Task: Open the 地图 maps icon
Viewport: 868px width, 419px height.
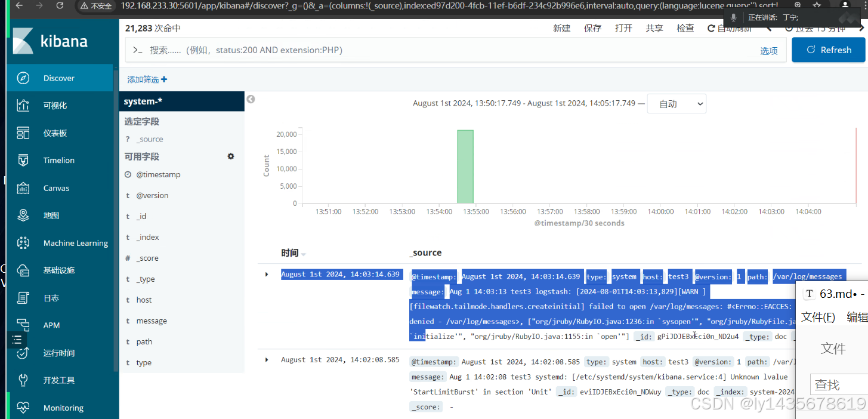Action: tap(23, 215)
